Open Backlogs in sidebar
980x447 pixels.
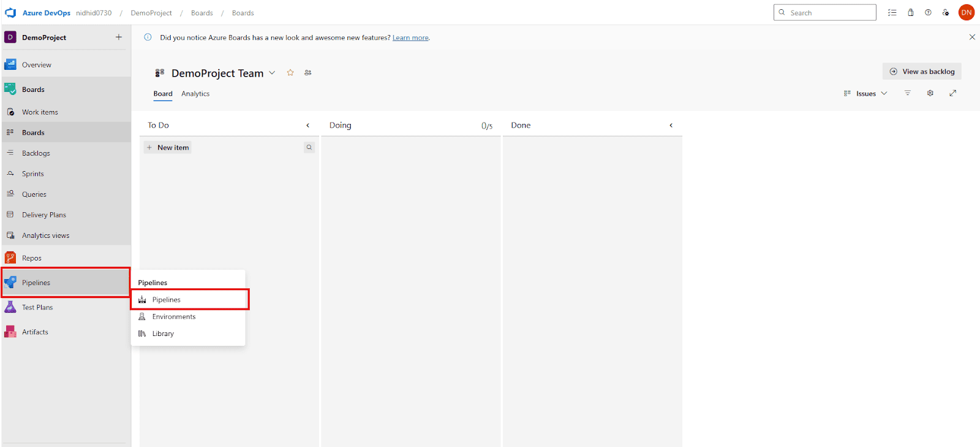pos(66,153)
